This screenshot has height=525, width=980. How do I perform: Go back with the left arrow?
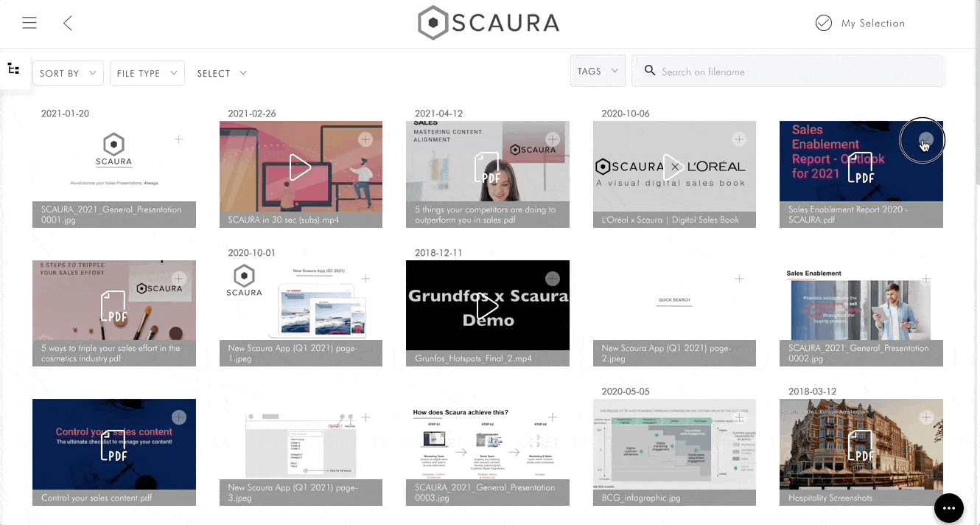68,23
